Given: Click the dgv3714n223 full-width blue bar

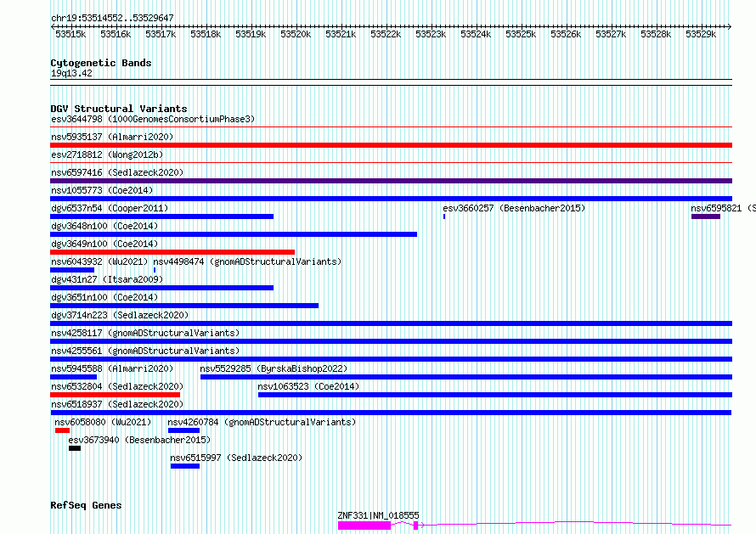Looking at the screenshot, I should point(391,323).
